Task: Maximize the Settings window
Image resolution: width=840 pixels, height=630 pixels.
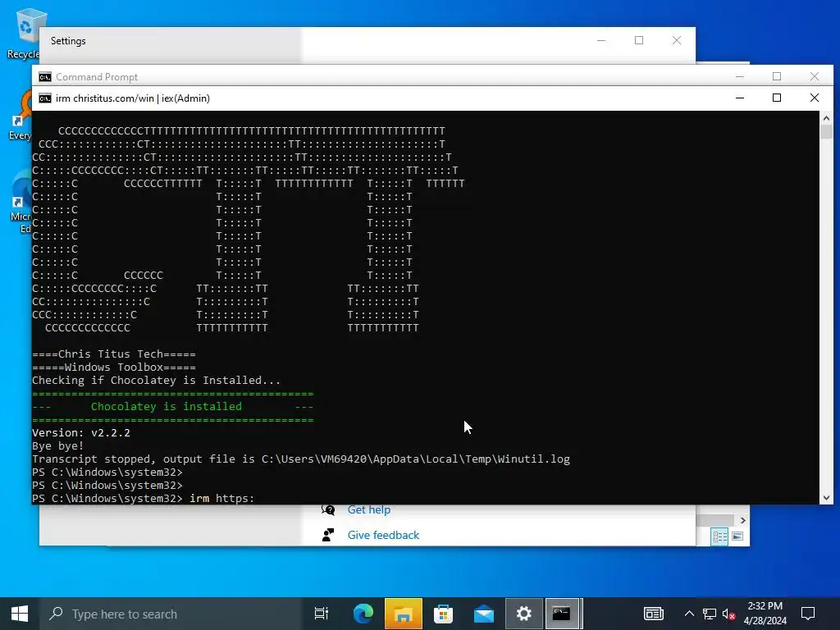Action: (x=639, y=40)
